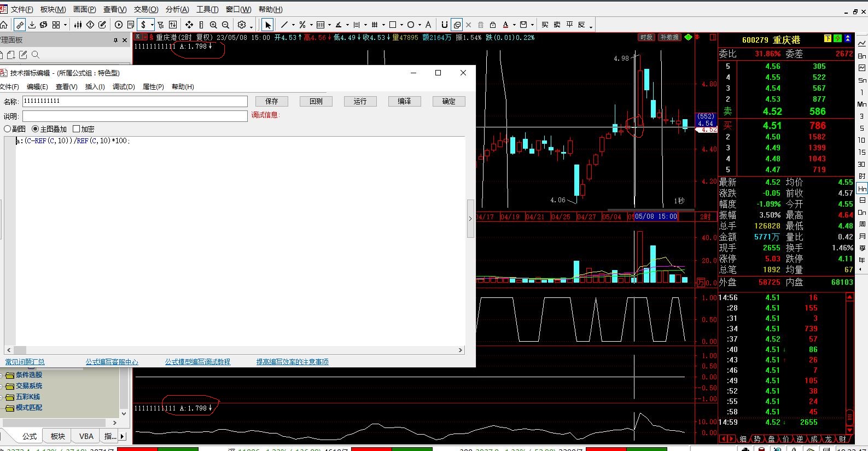Click the zoom out magnifier toolbar icon
The image size is (868, 451).
pos(225,25)
